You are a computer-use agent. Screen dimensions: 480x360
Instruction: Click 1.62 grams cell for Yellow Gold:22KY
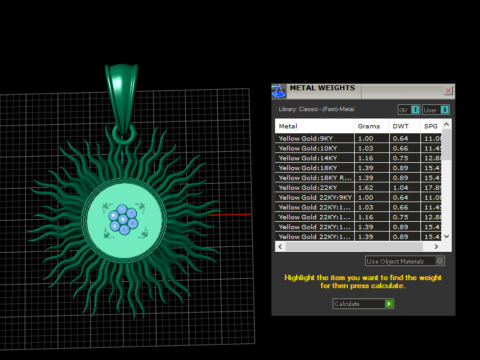372,188
